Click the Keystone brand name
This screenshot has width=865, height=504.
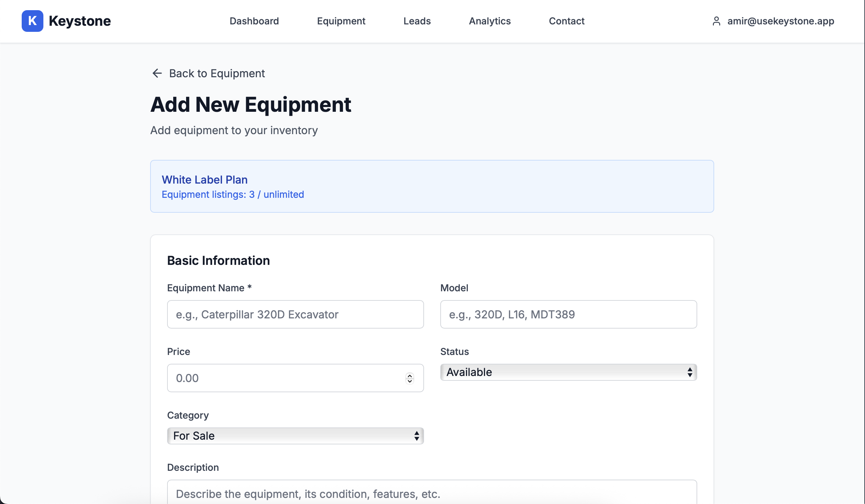[80, 21]
